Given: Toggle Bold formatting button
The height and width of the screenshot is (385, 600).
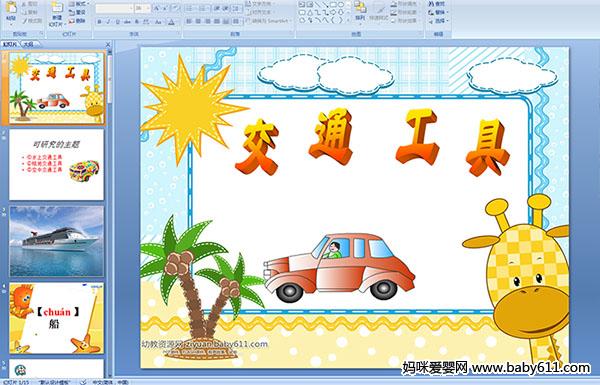Looking at the screenshot, I should coord(99,22).
